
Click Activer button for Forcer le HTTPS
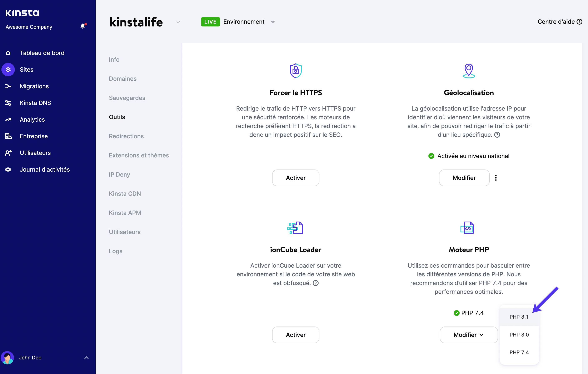tap(296, 177)
